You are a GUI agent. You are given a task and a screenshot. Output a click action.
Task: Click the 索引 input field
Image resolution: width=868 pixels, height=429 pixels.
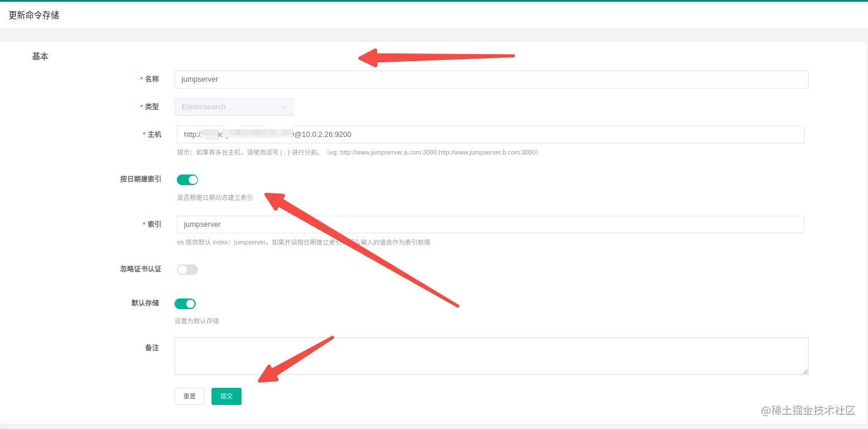pyautogui.click(x=490, y=224)
